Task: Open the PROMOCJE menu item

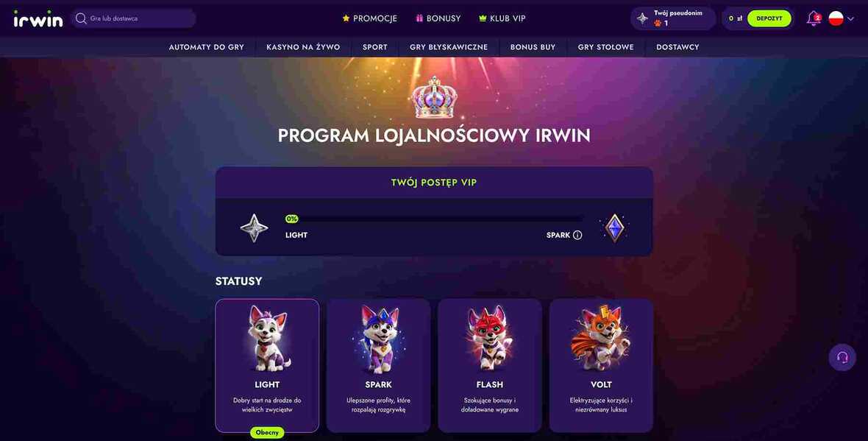Action: (370, 18)
